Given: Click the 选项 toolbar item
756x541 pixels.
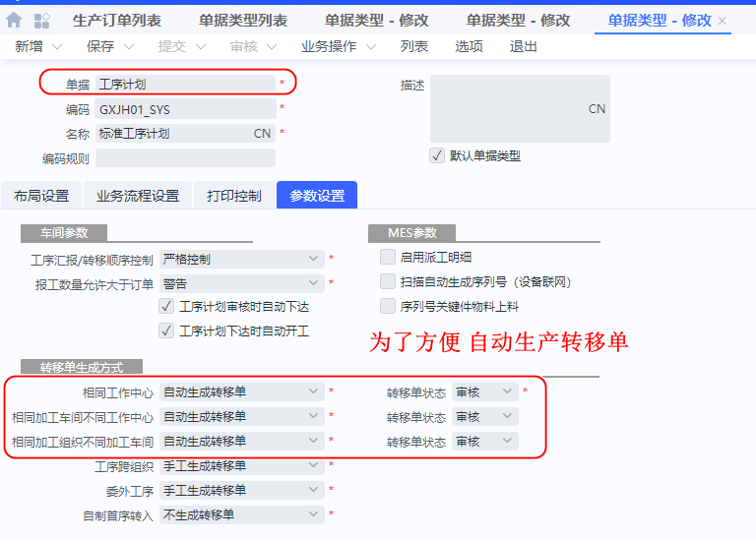Looking at the screenshot, I should [470, 47].
